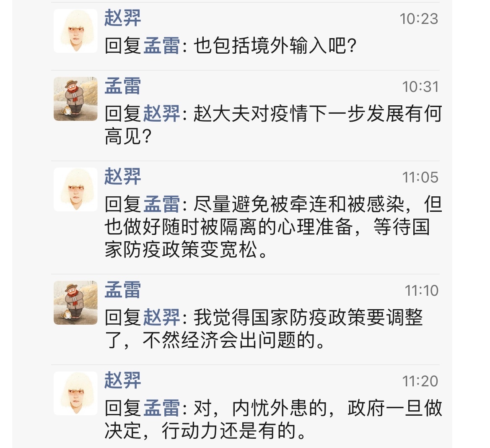
Task: Select the 赵羿 name heading the 11:05 comment
Action: (x=122, y=177)
